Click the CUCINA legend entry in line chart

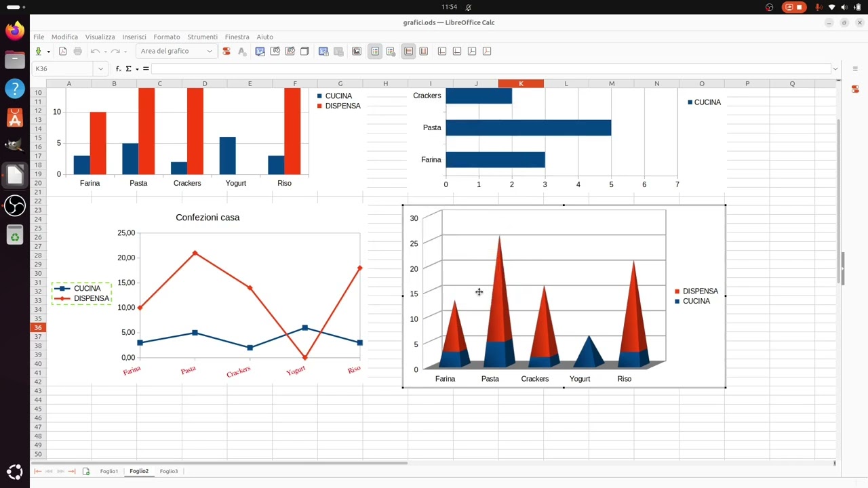tap(78, 289)
